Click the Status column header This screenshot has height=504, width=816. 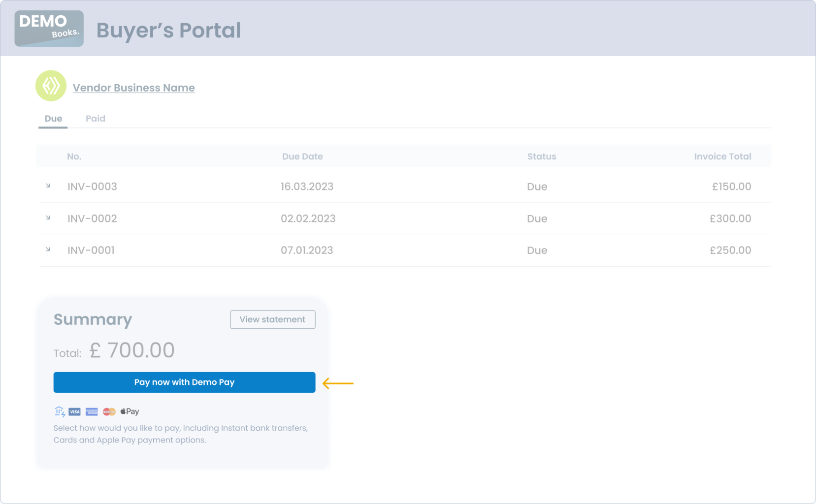[542, 157]
